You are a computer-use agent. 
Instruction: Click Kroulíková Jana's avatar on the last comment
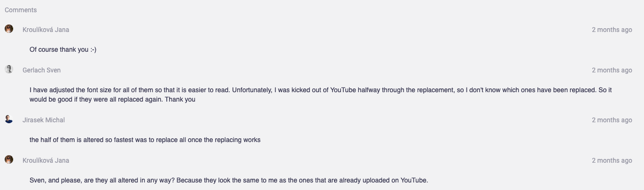9,160
